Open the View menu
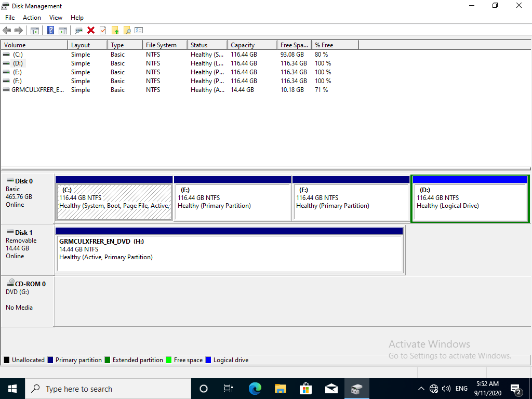The height and width of the screenshot is (399, 532). click(x=56, y=18)
